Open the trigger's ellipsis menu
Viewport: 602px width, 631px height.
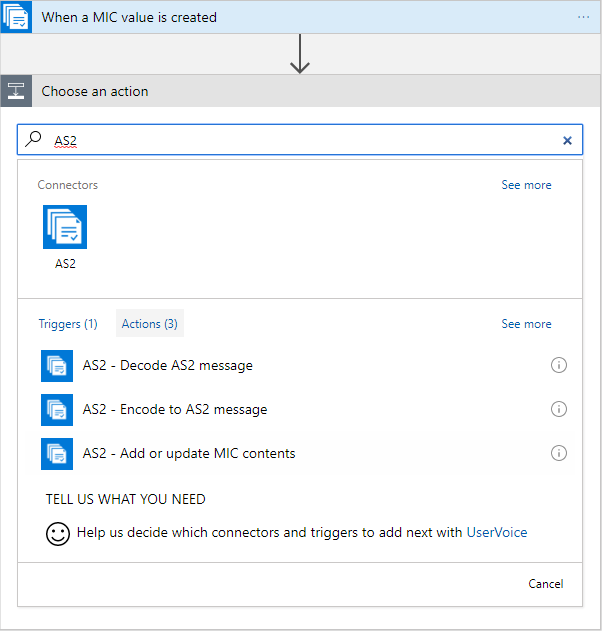pyautogui.click(x=583, y=17)
